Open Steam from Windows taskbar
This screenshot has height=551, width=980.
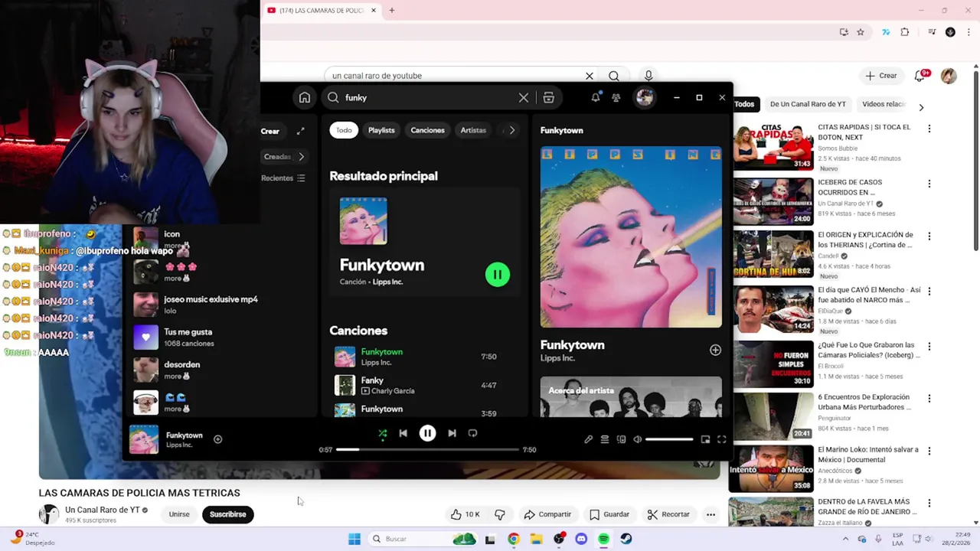626,539
